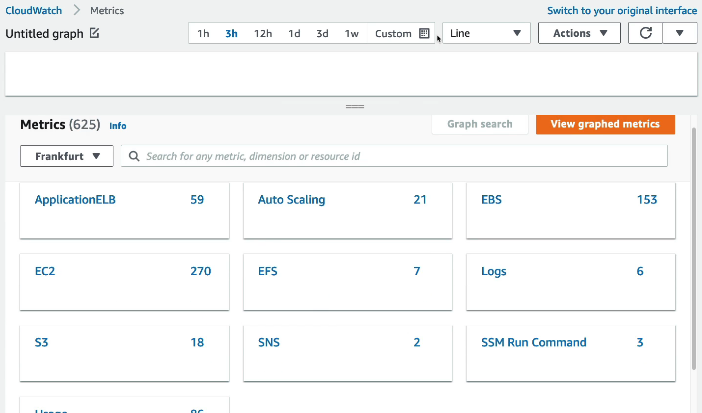Select the 12h time range
Image resolution: width=702 pixels, height=413 pixels.
[x=263, y=34]
